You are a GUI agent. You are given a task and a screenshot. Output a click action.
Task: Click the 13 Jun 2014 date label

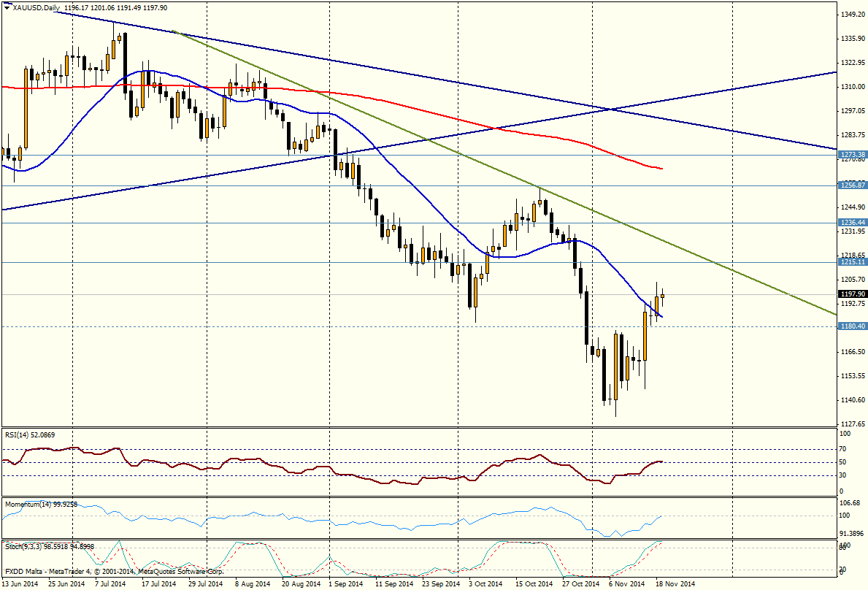20,584
